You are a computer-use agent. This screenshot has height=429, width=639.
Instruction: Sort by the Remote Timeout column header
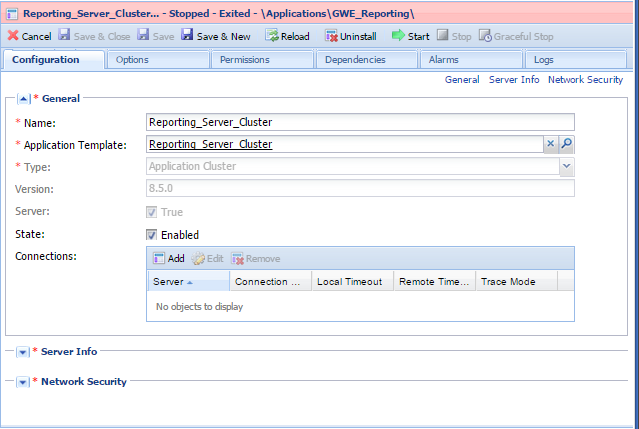tap(434, 282)
